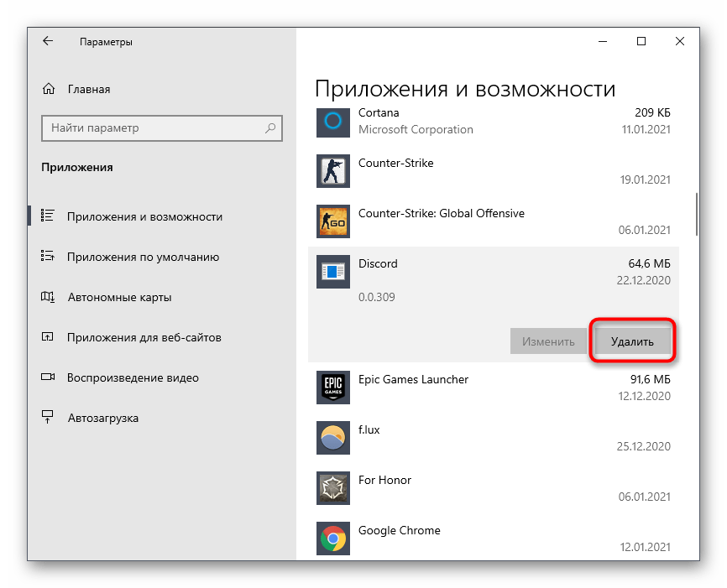Select the For Honor icon
The width and height of the screenshot is (727, 588).
coord(332,488)
